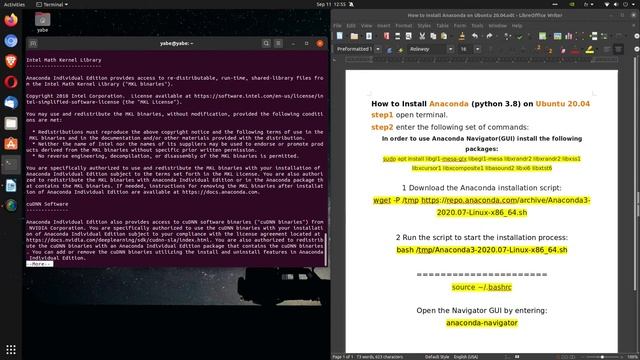Expand the Paragraph Style dropdown arrow
This screenshot has height=360, width=640.
tap(378, 49)
